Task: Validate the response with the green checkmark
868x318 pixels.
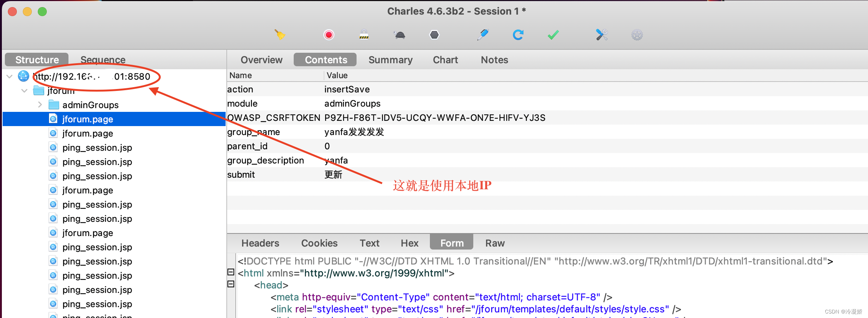Action: [553, 35]
